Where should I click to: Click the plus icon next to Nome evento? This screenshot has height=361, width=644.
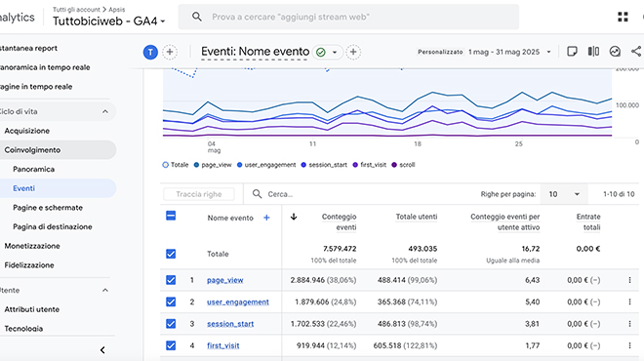266,218
